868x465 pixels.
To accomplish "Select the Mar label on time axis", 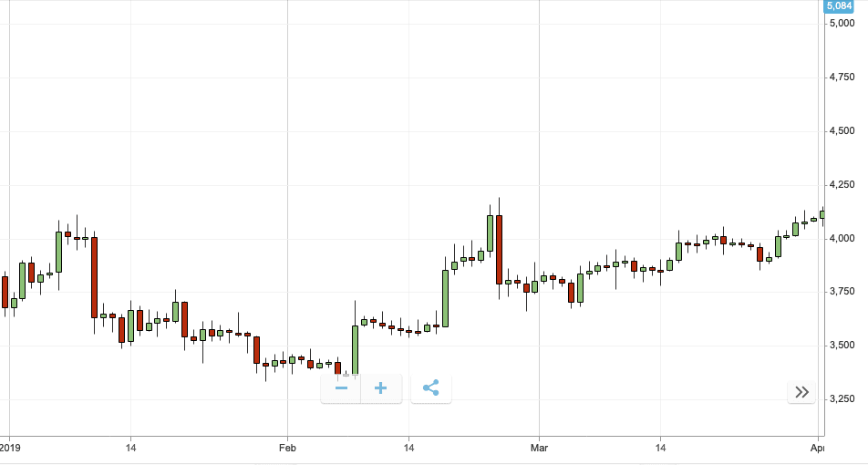I will click(x=540, y=448).
